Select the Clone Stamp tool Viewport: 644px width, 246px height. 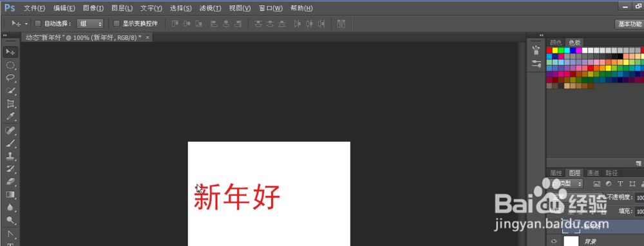11,156
